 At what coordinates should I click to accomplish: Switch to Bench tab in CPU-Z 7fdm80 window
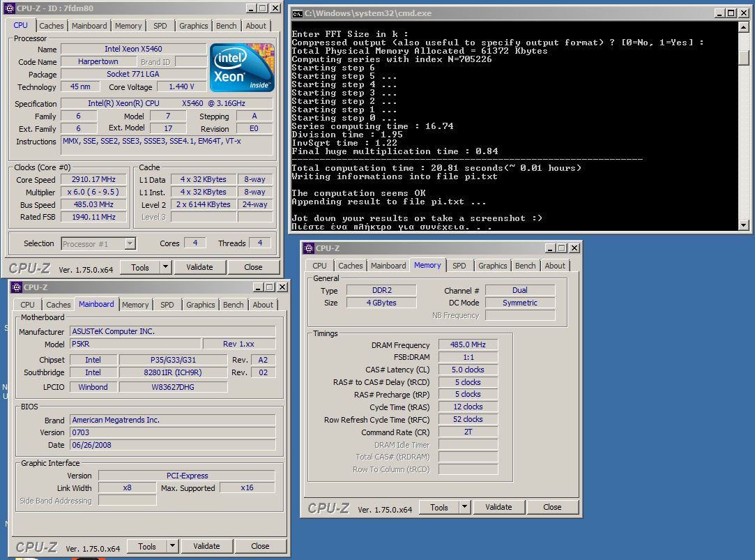point(227,26)
